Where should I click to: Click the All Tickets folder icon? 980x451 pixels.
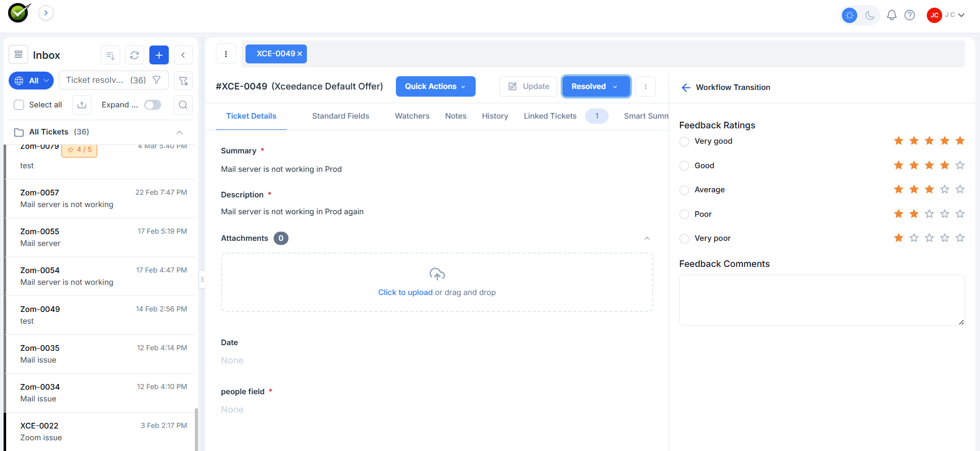[19, 132]
